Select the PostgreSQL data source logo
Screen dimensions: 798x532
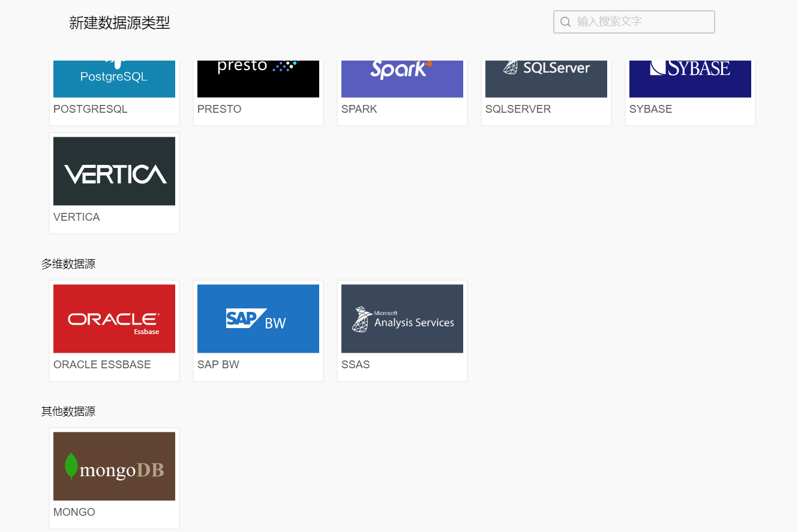[114, 79]
